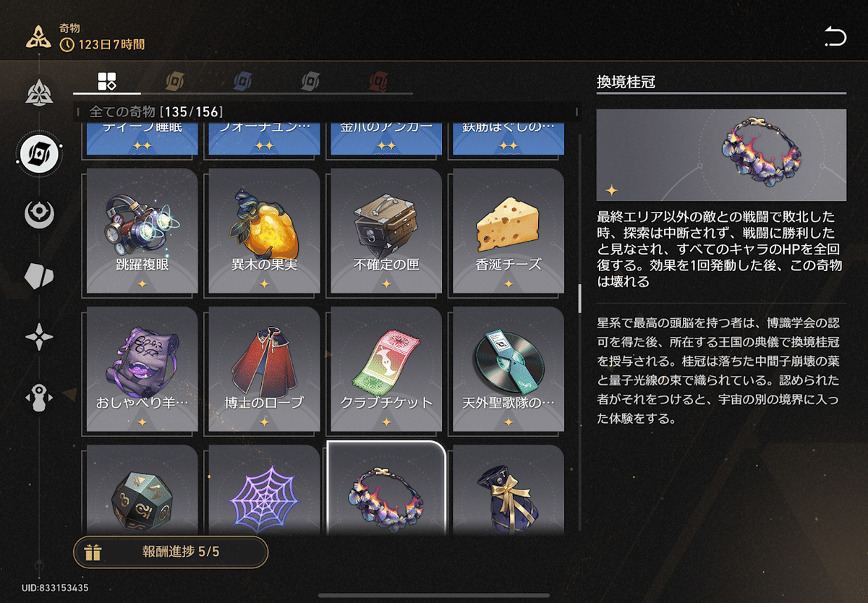Click the return arrow icon at top right
Viewport: 868px width, 603px height.
[835, 36]
